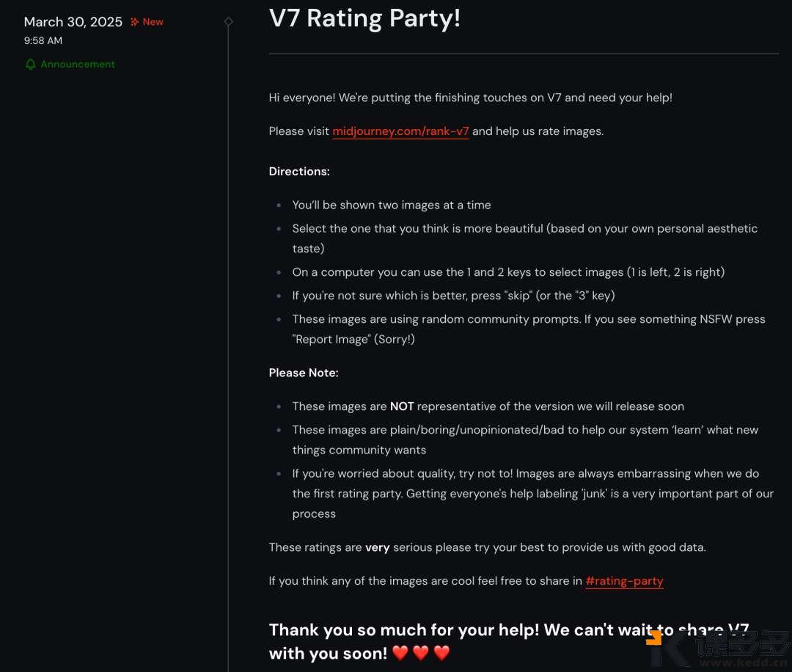Image resolution: width=792 pixels, height=672 pixels.
Task: Click the middle red heart emoji
Action: tap(420, 653)
